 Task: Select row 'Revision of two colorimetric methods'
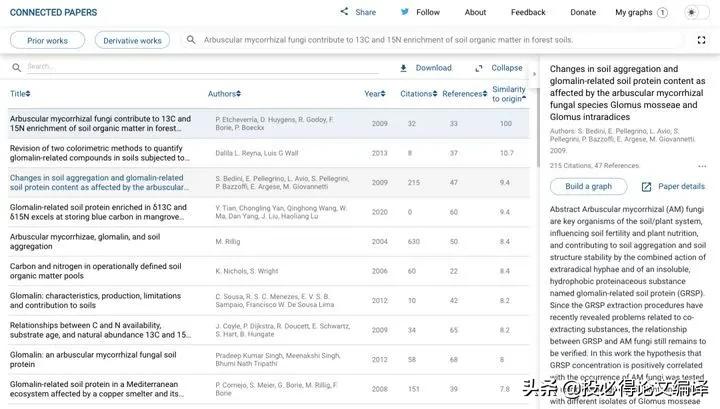pyautogui.click(x=269, y=153)
